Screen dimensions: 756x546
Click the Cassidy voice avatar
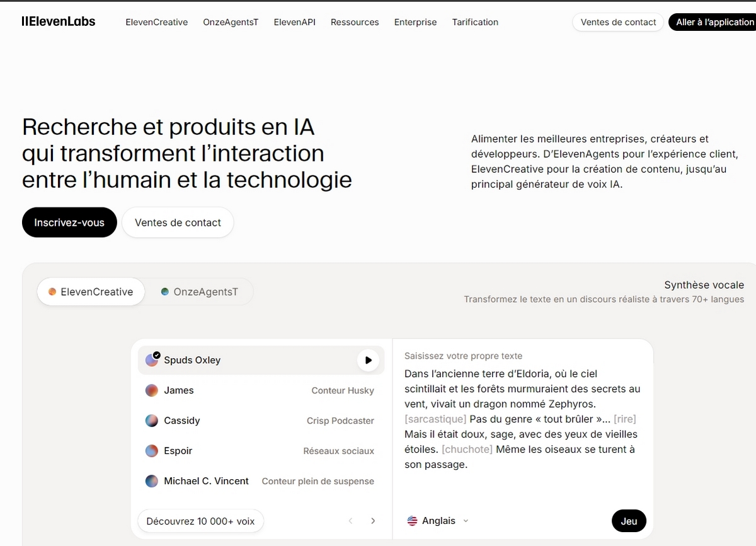pyautogui.click(x=152, y=421)
